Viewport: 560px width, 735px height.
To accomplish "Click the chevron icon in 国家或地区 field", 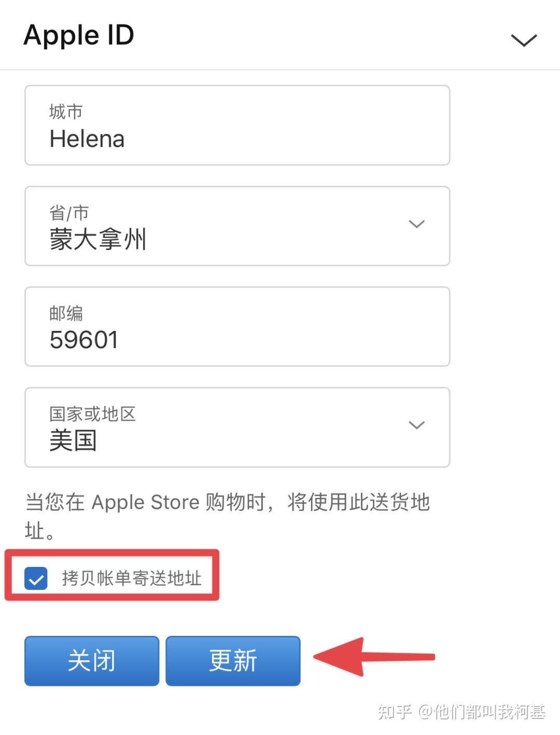I will coord(417,425).
